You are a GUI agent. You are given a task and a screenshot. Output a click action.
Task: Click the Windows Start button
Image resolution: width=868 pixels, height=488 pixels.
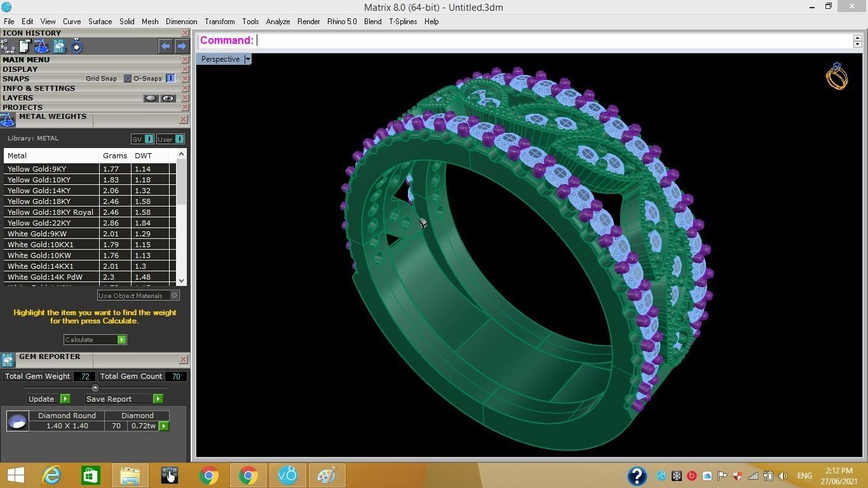point(15,475)
